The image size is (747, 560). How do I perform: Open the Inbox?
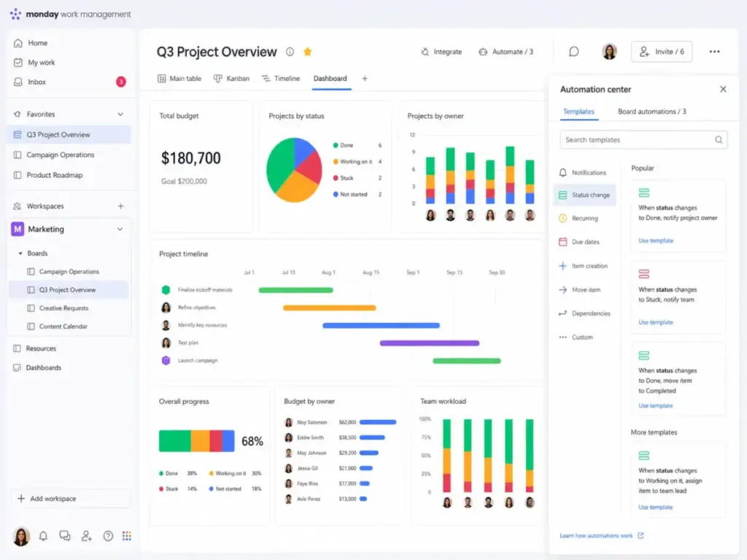30,82
